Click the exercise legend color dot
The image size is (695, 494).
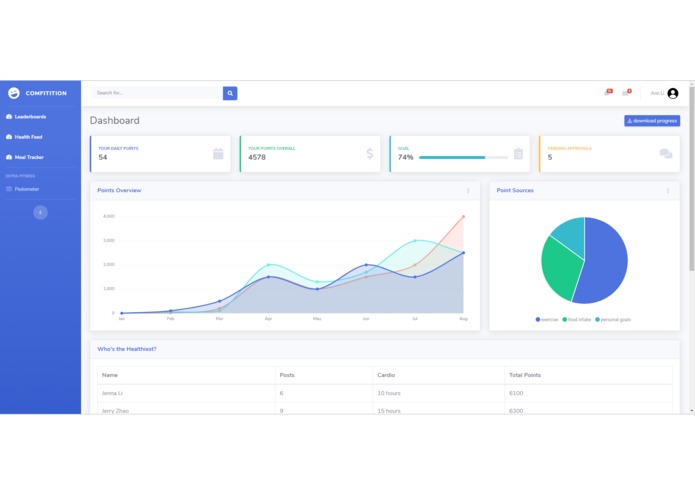click(x=538, y=319)
